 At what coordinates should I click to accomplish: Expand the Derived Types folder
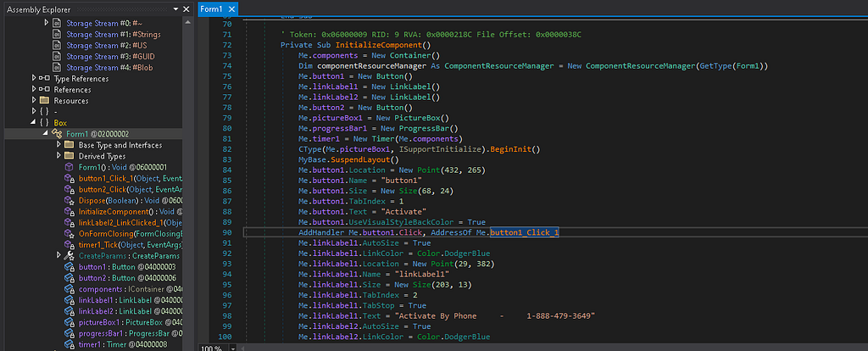pos(58,156)
